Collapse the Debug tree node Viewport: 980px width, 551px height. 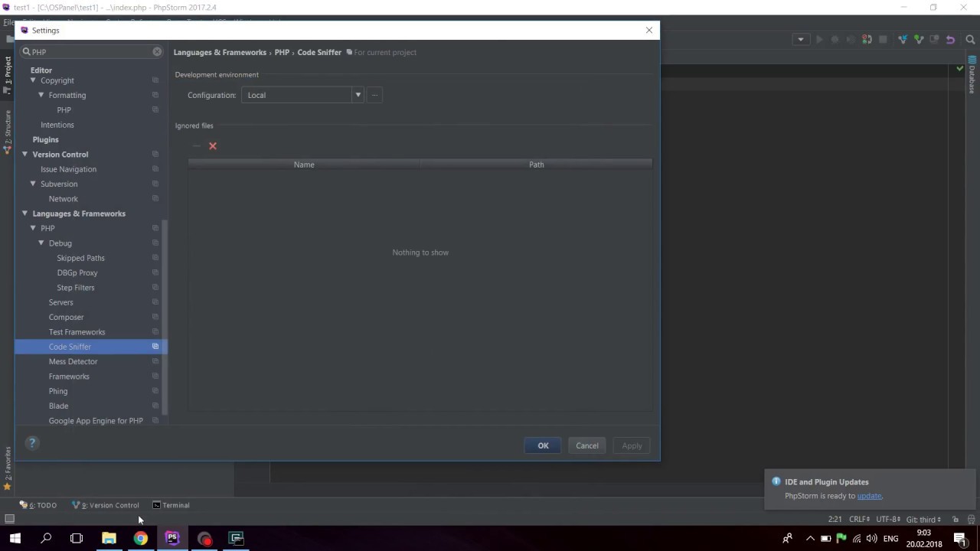coord(41,243)
